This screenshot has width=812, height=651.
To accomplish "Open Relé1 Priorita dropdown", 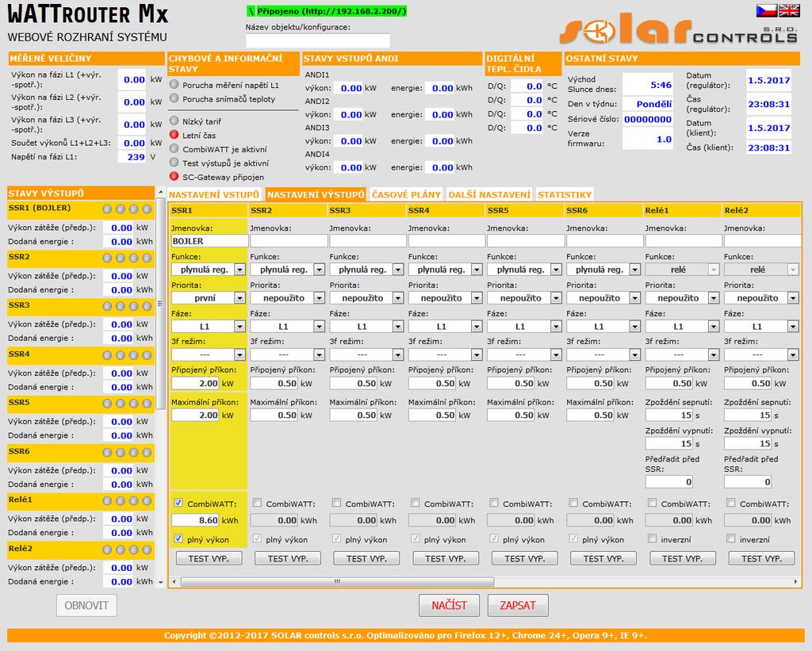I will click(683, 298).
